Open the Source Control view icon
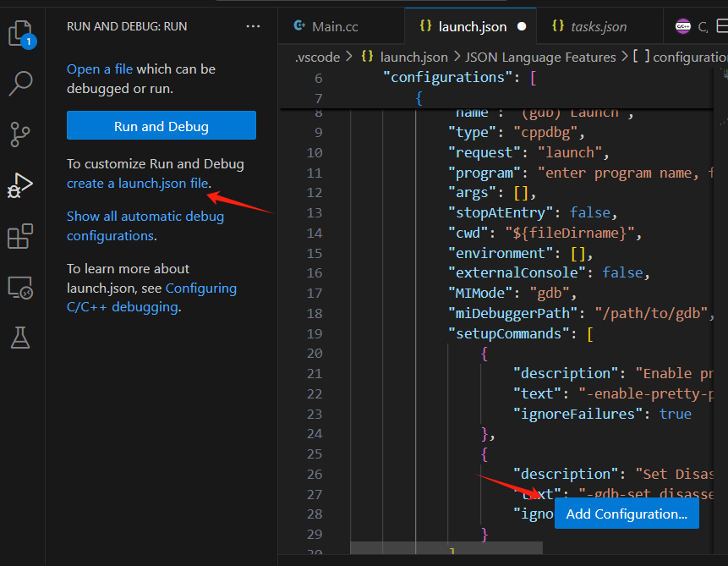This screenshot has width=728, height=566. 19,135
